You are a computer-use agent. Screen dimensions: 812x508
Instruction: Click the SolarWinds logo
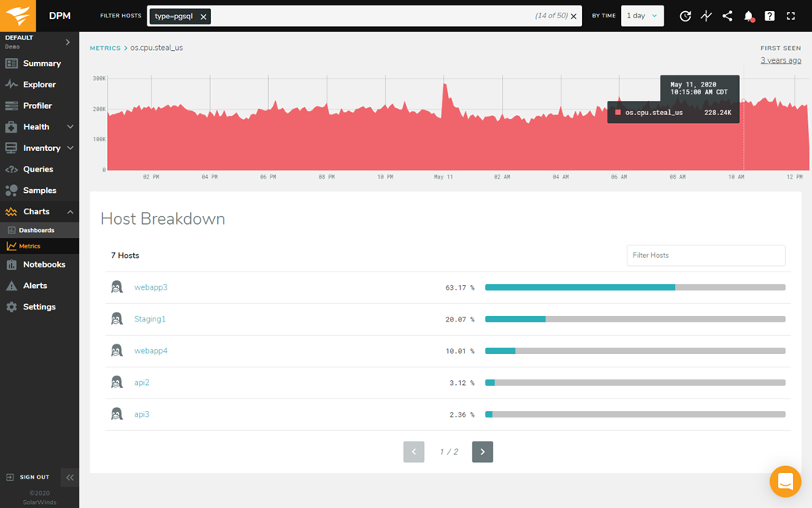pyautogui.click(x=19, y=16)
